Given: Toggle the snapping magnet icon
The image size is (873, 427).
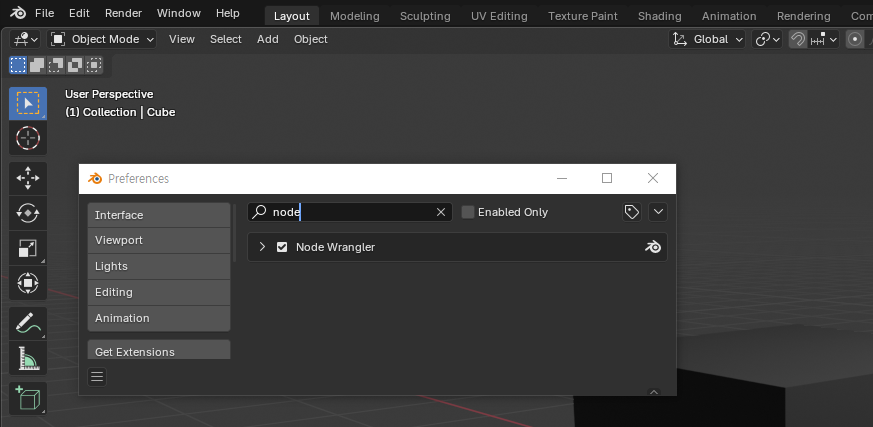Looking at the screenshot, I should pyautogui.click(x=798, y=40).
